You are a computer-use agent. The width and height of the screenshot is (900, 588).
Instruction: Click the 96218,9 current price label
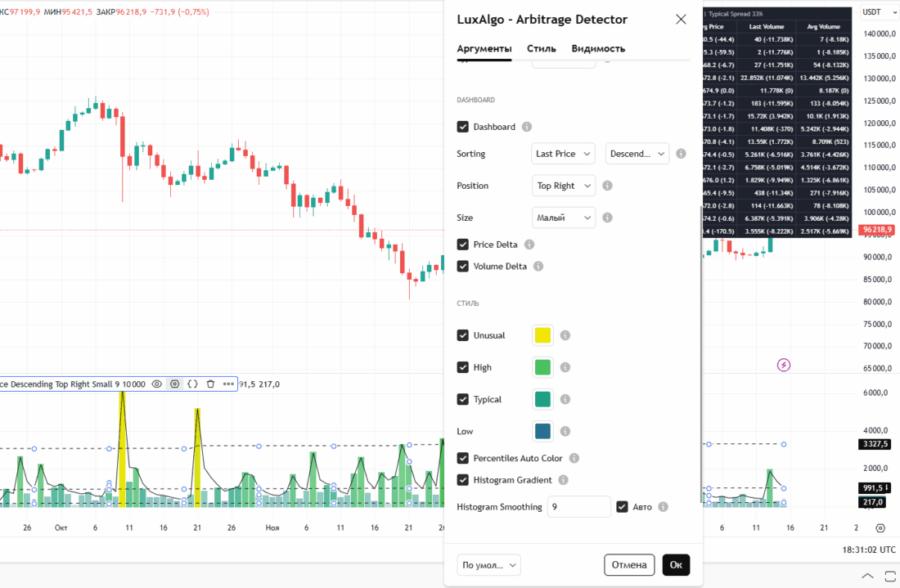coord(877,230)
